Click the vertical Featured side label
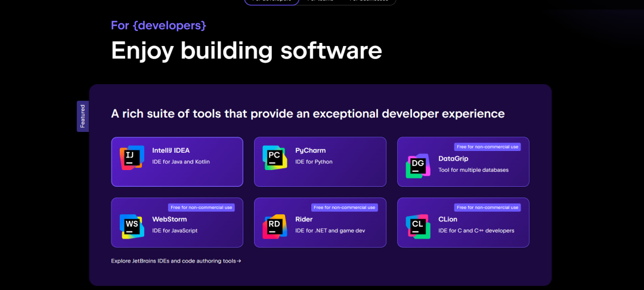The image size is (644, 290). [82, 116]
